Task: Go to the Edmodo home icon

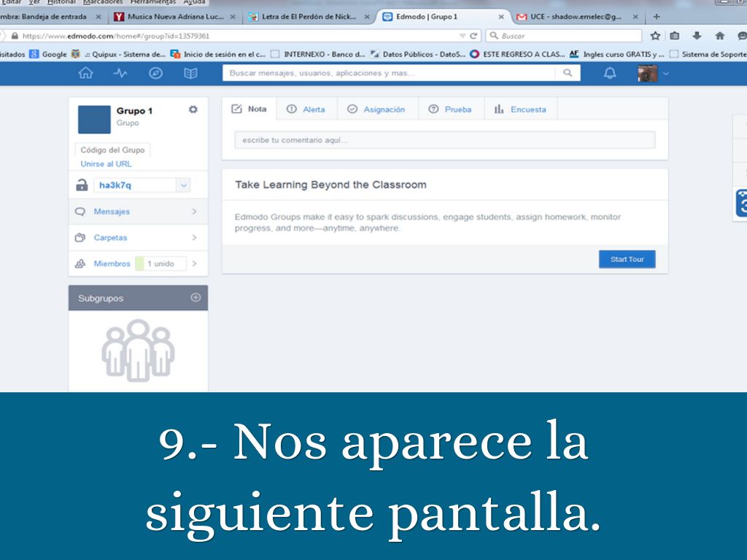Action: point(86,73)
